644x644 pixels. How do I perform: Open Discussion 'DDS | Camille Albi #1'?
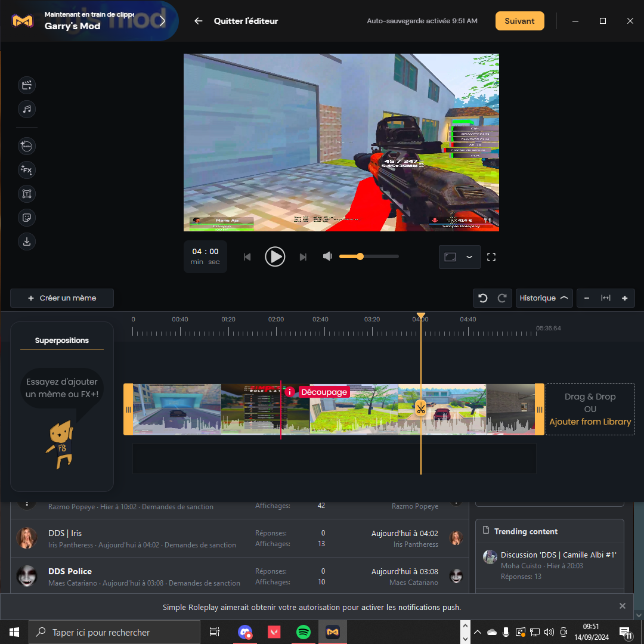pos(558,555)
